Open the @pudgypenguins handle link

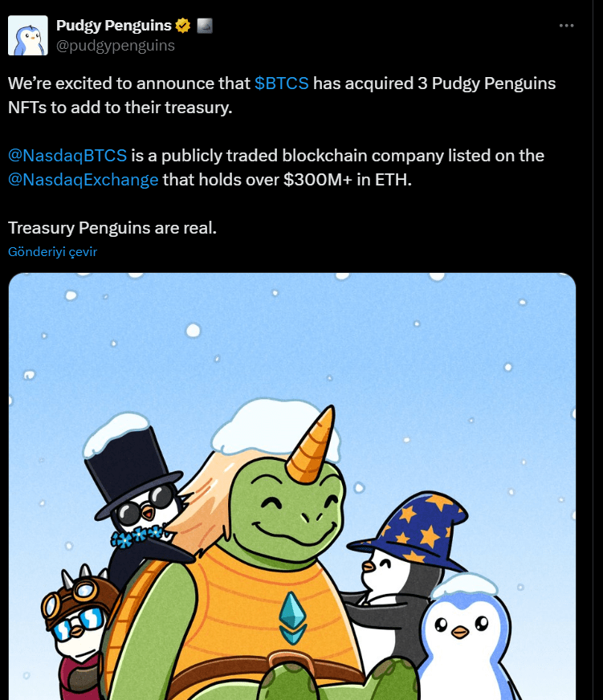tap(116, 46)
